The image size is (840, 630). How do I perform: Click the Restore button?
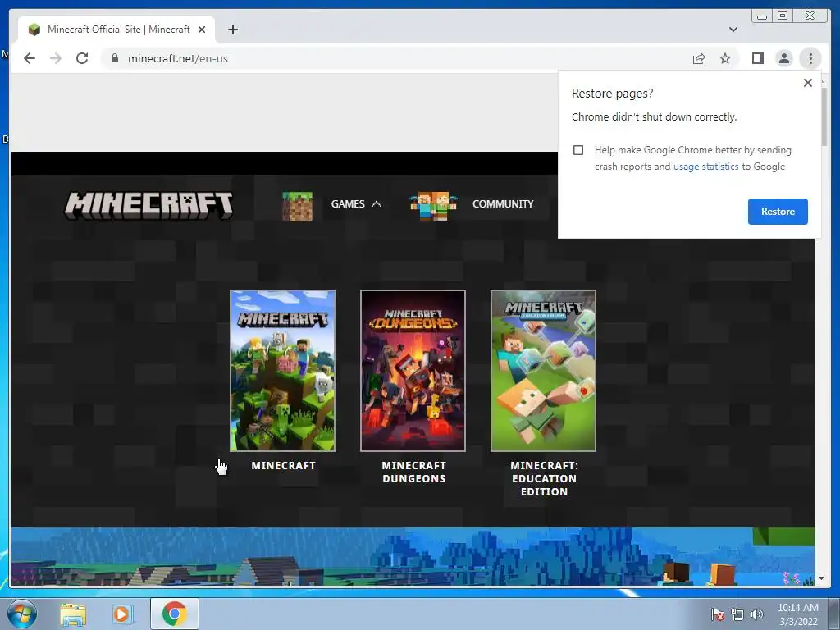pyautogui.click(x=778, y=211)
